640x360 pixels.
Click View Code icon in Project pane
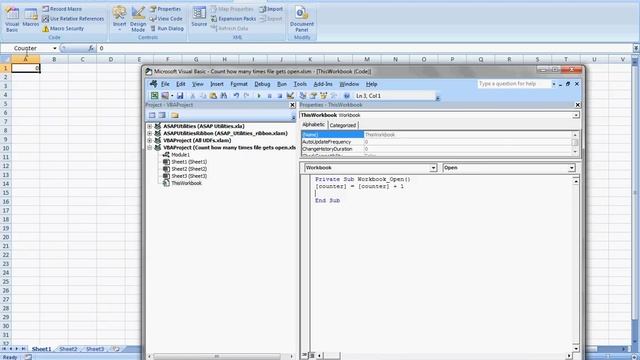[152, 115]
